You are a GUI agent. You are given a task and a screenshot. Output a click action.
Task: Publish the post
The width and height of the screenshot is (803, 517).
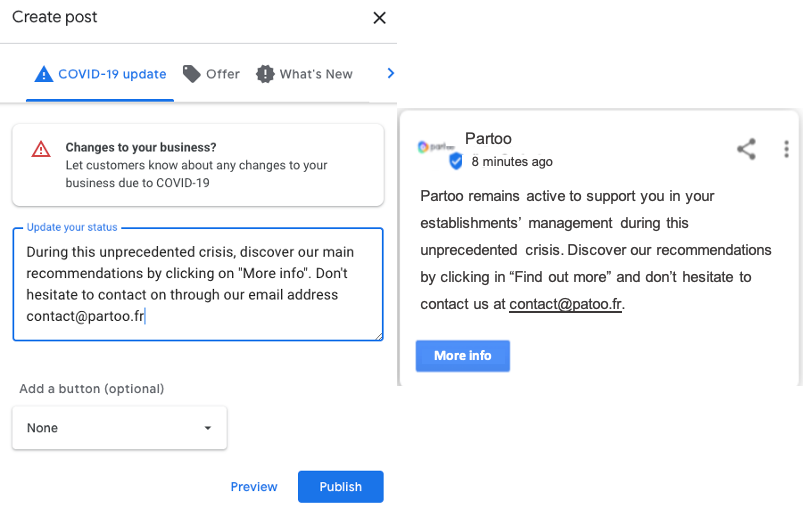[341, 487]
